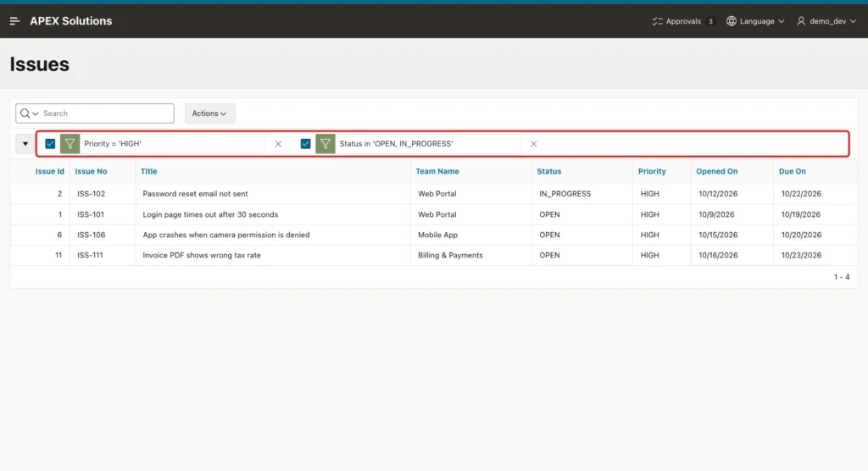Screen dimensions: 868x471
Task: Click 'Invoice PDF shows wrong tax rate'
Action: [202, 255]
